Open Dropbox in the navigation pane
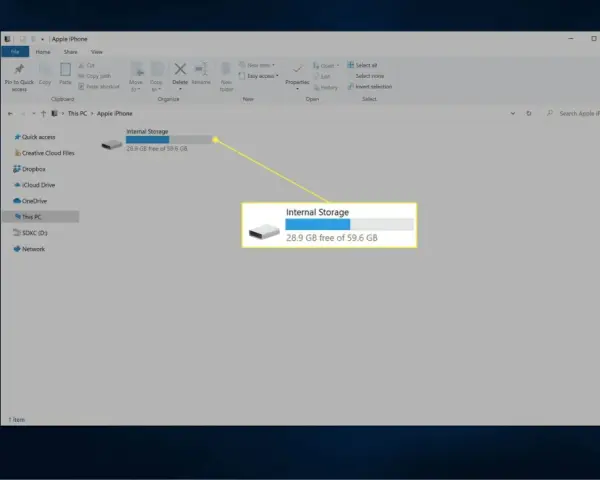The image size is (600, 480). pyautogui.click(x=29, y=169)
